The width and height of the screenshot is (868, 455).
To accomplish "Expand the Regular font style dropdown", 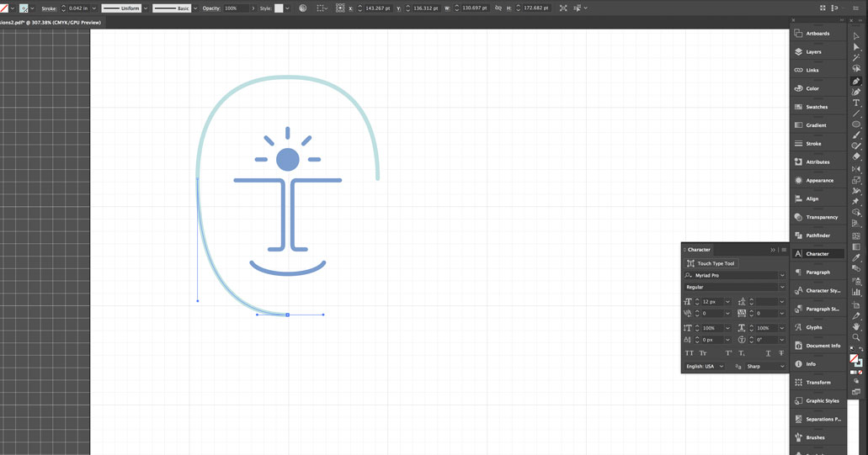I will pos(782,287).
